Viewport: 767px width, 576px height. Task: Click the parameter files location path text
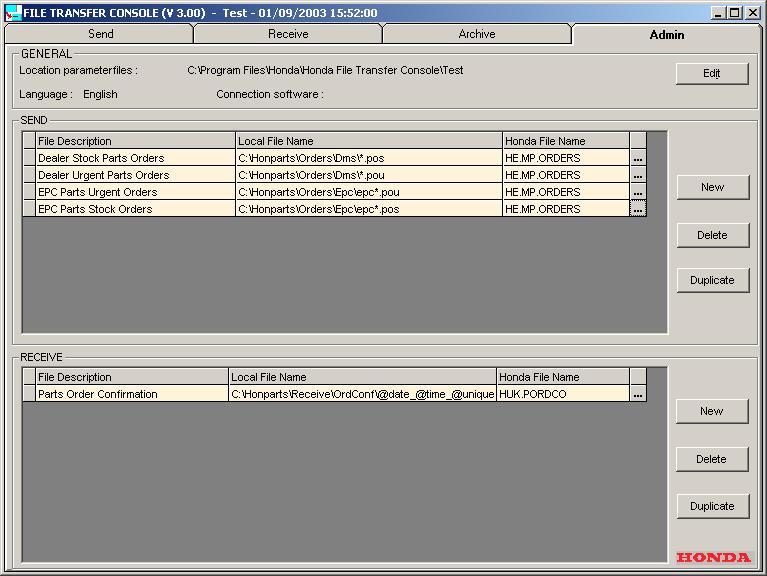tap(325, 70)
